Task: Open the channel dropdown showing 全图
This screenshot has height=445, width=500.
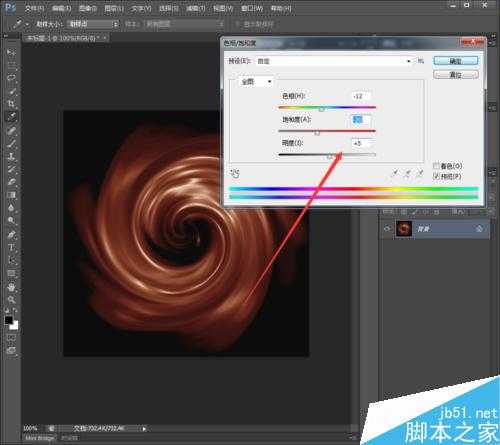Action: [255, 82]
